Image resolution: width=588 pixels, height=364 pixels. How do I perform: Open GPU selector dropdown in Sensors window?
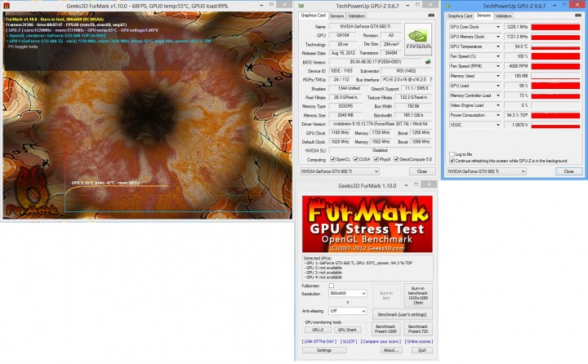(x=487, y=171)
